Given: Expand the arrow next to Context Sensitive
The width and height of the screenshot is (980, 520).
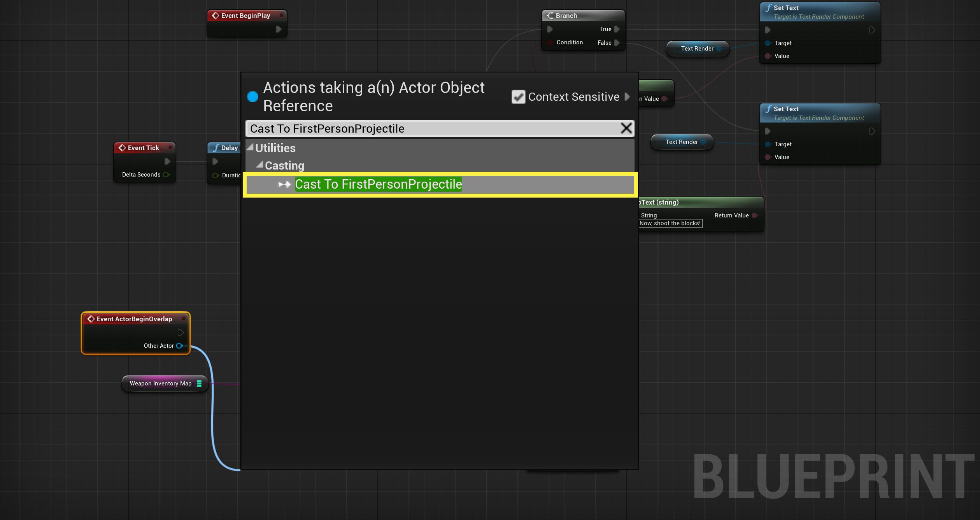Looking at the screenshot, I should pos(627,96).
